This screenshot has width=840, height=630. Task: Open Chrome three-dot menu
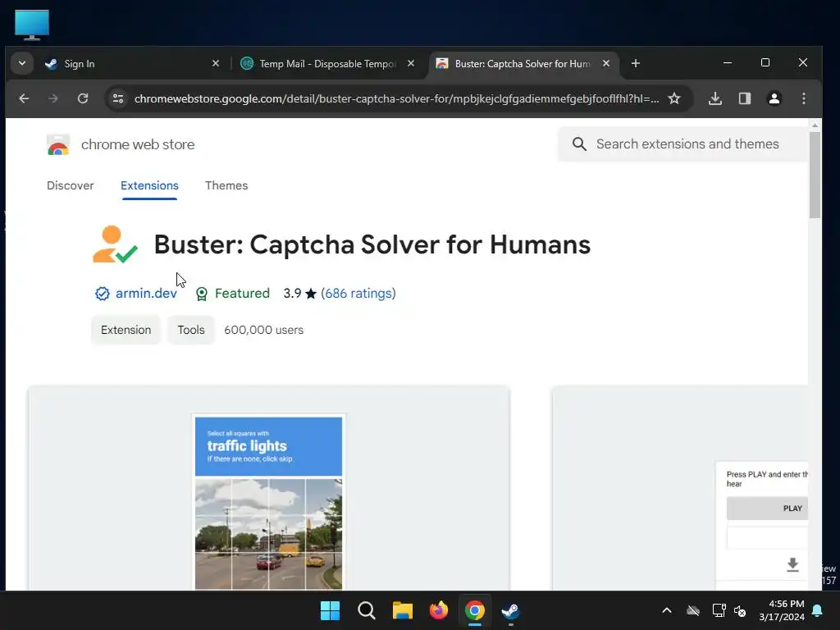click(x=804, y=98)
